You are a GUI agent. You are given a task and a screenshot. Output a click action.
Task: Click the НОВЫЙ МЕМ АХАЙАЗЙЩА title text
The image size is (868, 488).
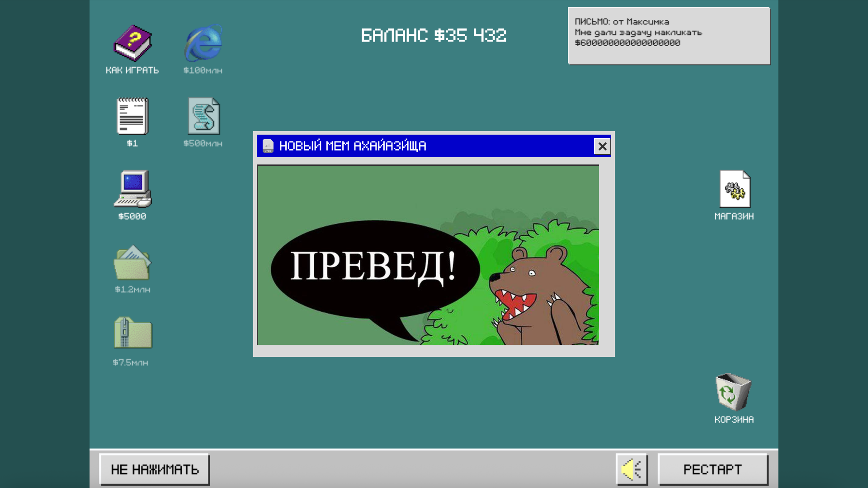pyautogui.click(x=353, y=145)
